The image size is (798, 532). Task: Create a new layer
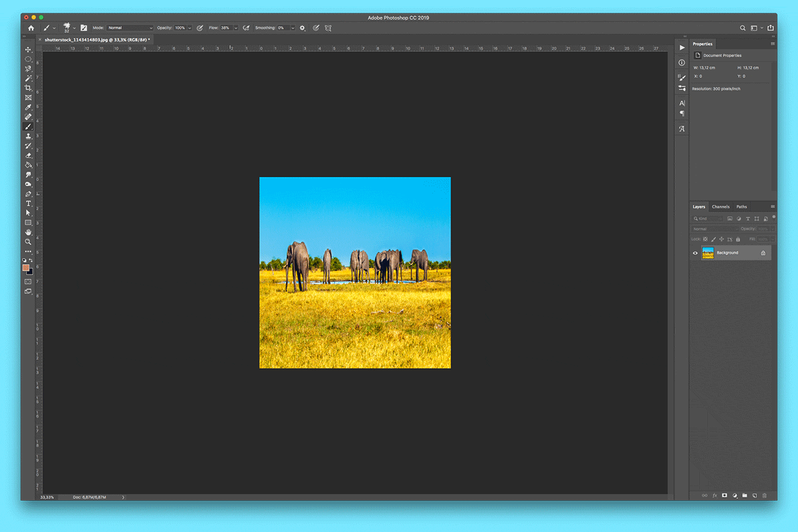(x=755, y=495)
